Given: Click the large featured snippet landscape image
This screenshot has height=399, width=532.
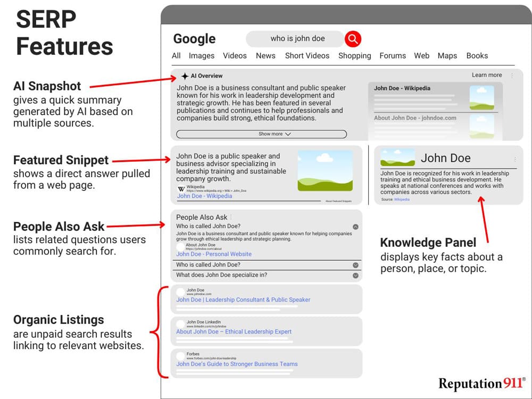Looking at the screenshot, I should (x=325, y=171).
